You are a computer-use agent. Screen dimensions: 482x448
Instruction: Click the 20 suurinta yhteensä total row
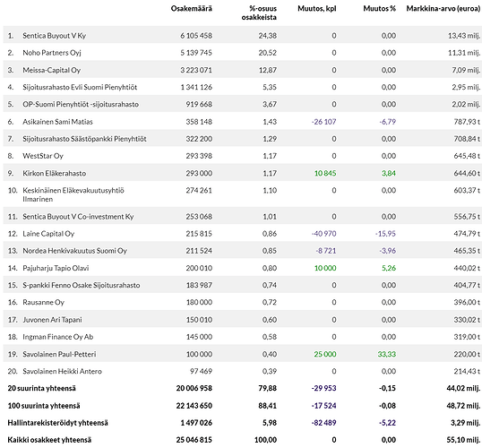click(242, 388)
